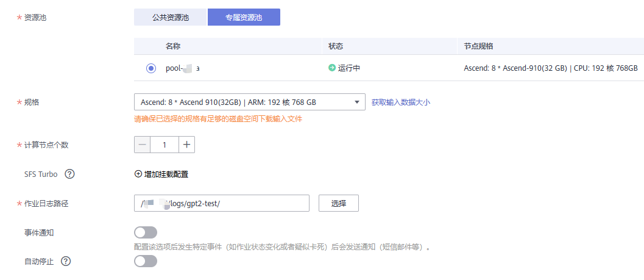Click the 作业日志路径 label

[x=46, y=203]
